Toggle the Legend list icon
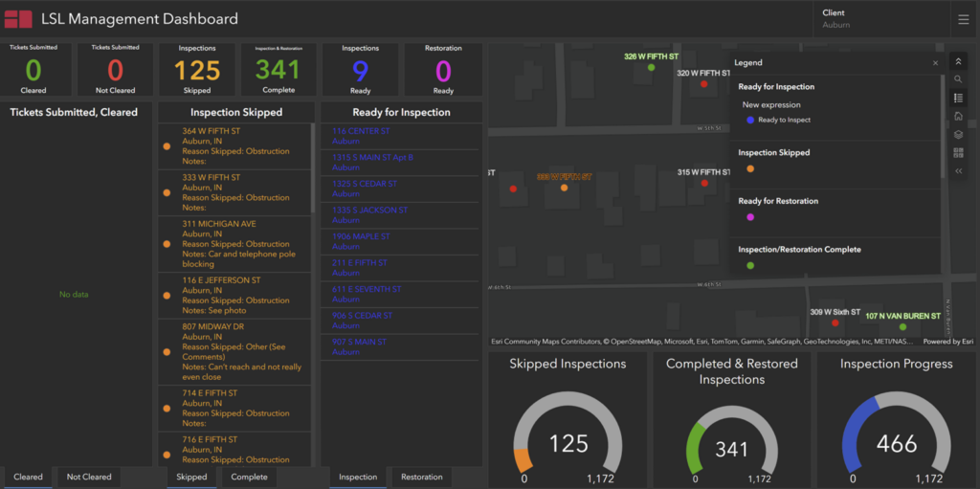 tap(958, 99)
